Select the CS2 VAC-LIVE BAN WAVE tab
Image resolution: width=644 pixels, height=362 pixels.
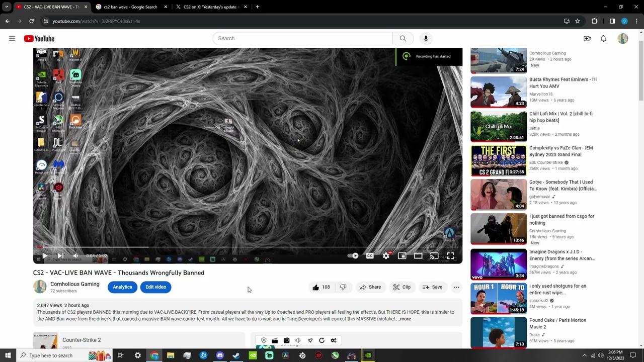(x=51, y=7)
